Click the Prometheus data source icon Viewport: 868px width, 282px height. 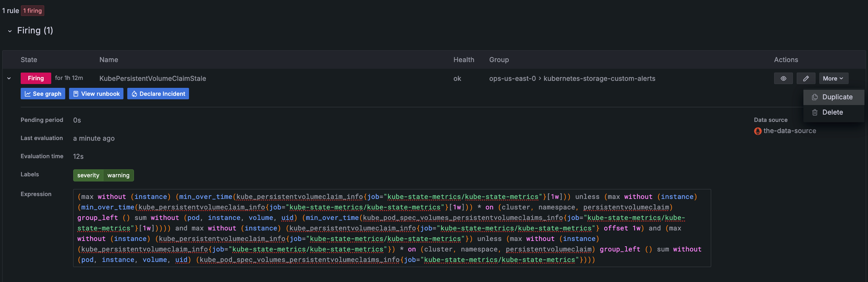tap(758, 131)
